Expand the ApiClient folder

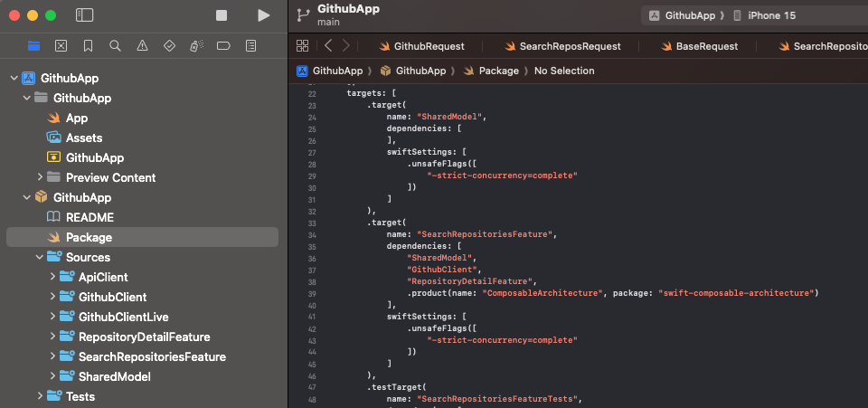pyautogui.click(x=52, y=277)
